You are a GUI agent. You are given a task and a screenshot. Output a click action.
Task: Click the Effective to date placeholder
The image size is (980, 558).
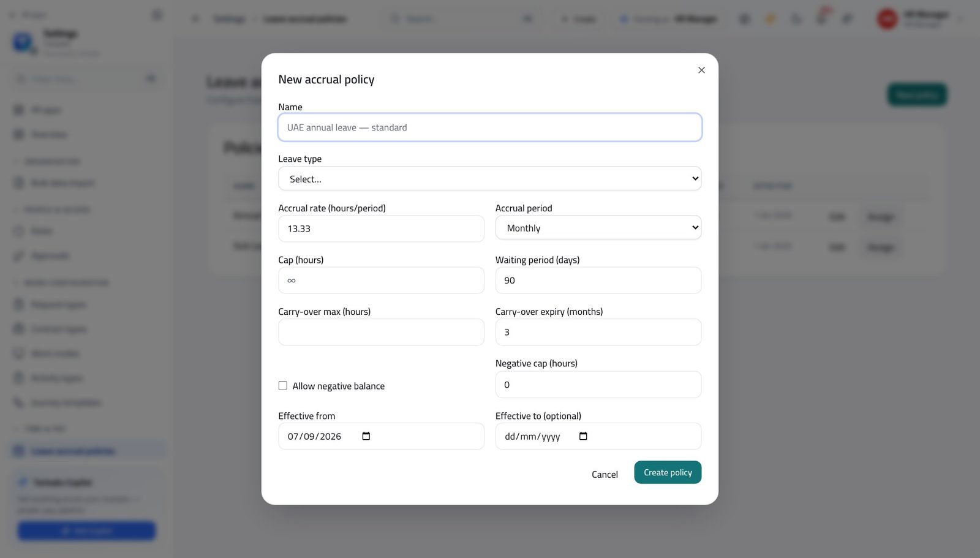(x=532, y=437)
